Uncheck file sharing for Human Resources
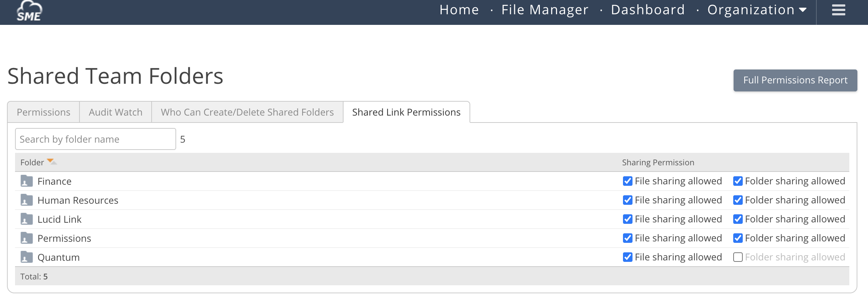Screen dimensions: 868x305 [627, 200]
